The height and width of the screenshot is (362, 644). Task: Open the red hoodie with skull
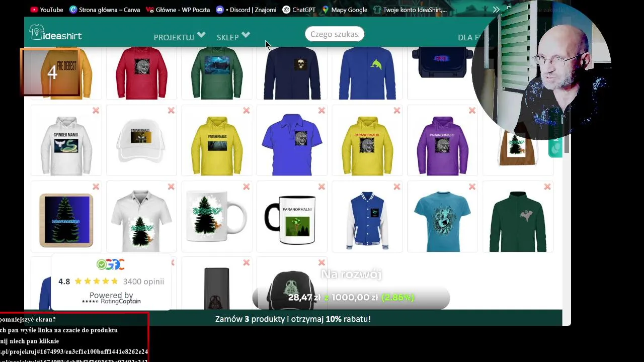click(141, 73)
